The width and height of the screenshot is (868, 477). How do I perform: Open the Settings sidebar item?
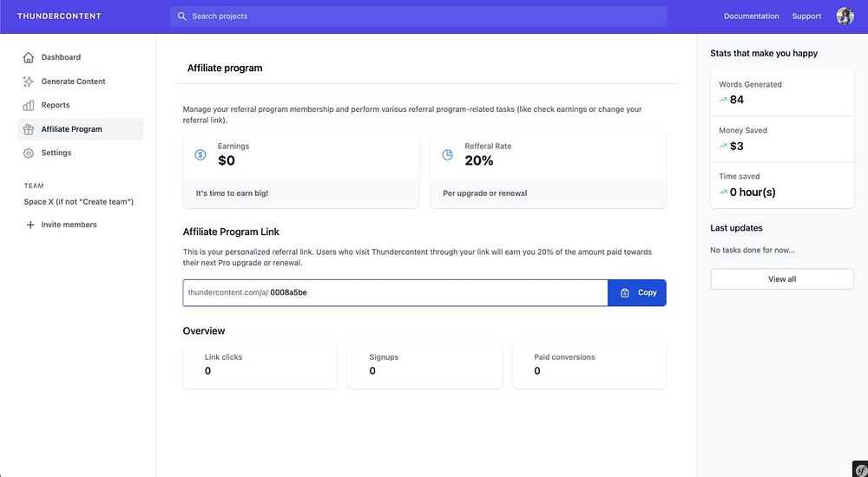point(56,153)
